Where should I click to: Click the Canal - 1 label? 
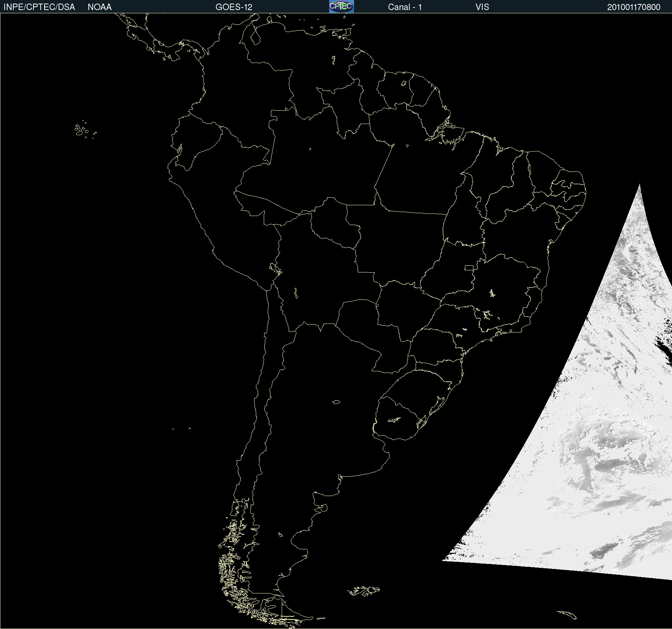point(405,7)
